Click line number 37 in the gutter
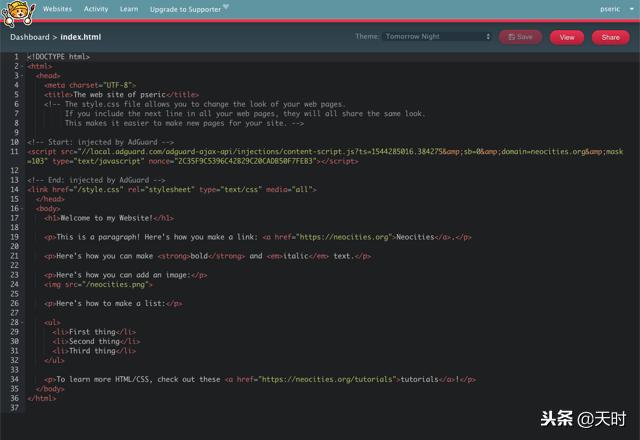Image resolution: width=640 pixels, height=440 pixels. coord(14,408)
